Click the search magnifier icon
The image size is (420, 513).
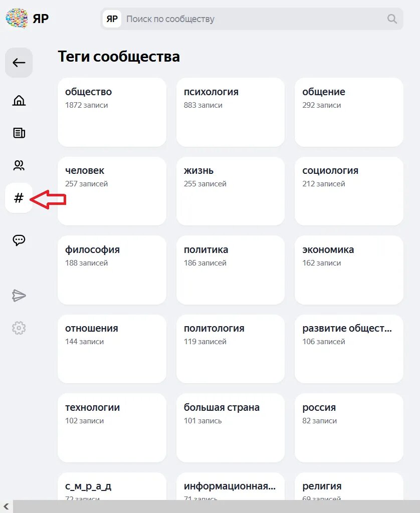coord(392,19)
